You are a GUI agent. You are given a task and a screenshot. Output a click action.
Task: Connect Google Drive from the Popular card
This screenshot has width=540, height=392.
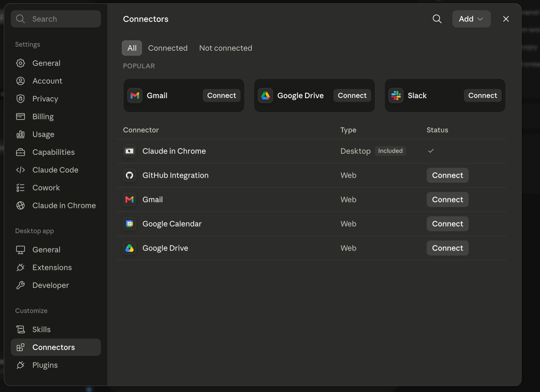(352, 96)
